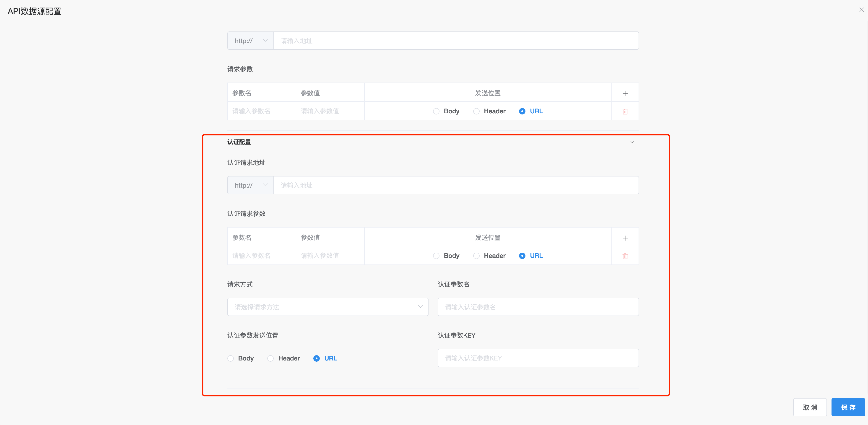Delete the 认证请求参数 row with trash icon
Image resolution: width=868 pixels, height=425 pixels.
pos(625,256)
